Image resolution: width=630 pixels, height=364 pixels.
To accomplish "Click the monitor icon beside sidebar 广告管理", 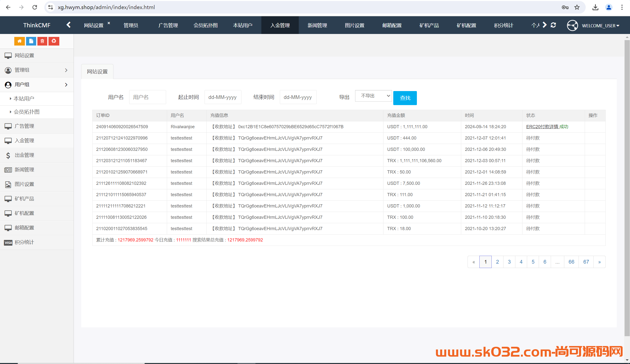I will [8, 126].
